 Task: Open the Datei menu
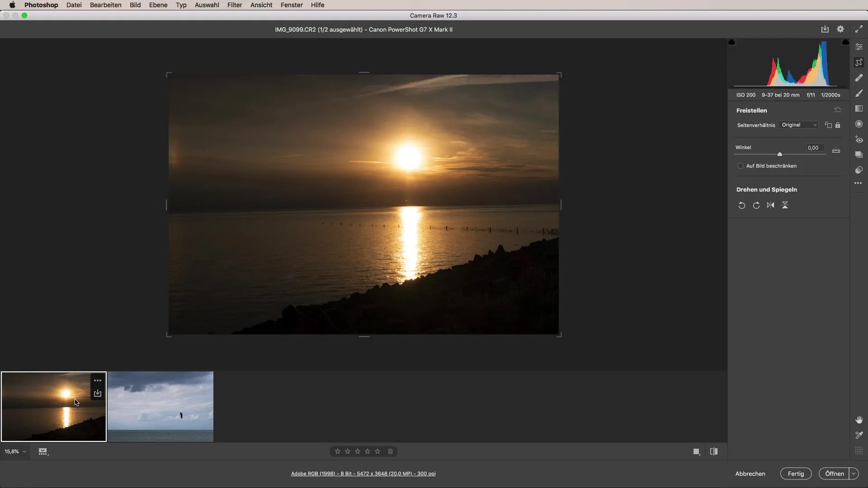pos(74,5)
